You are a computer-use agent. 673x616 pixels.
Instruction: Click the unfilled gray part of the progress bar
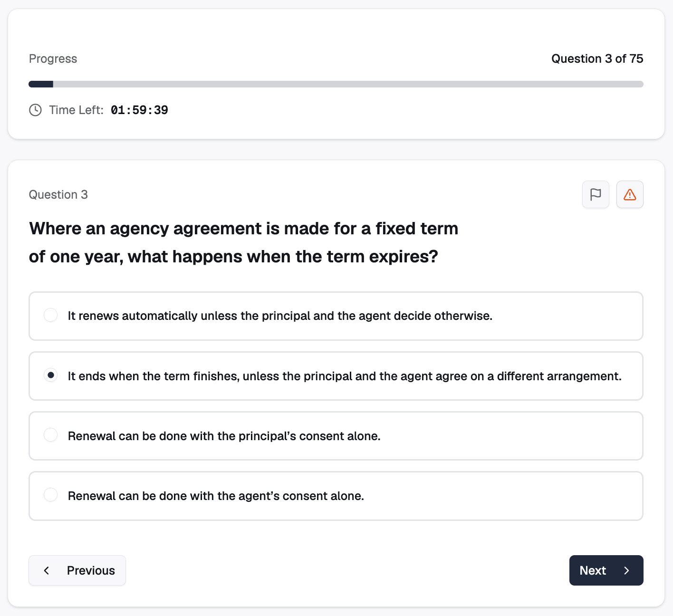click(x=347, y=84)
